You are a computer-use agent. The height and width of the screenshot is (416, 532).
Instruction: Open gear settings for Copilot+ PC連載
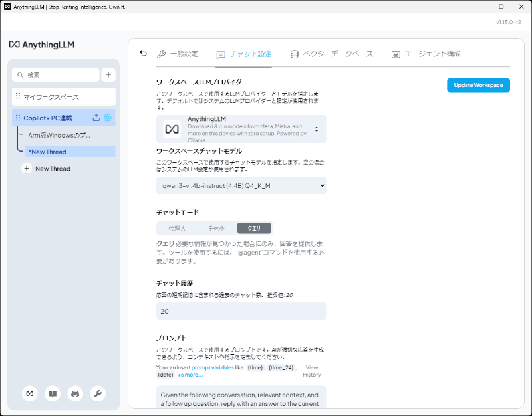click(x=108, y=118)
